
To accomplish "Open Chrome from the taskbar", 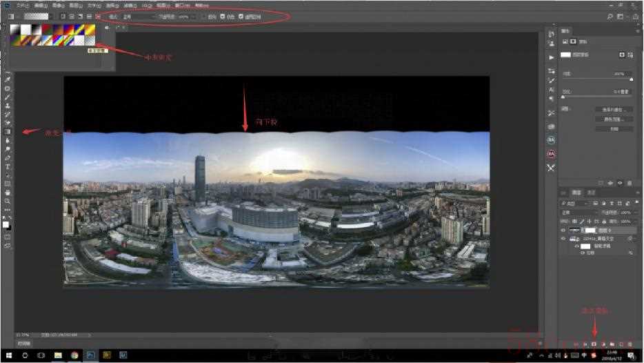I will coord(74,355).
